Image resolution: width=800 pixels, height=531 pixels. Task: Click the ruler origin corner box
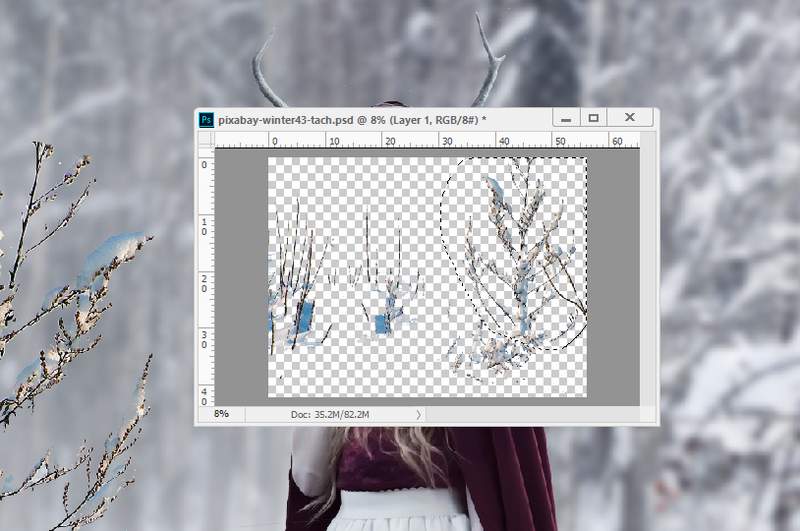pos(206,142)
